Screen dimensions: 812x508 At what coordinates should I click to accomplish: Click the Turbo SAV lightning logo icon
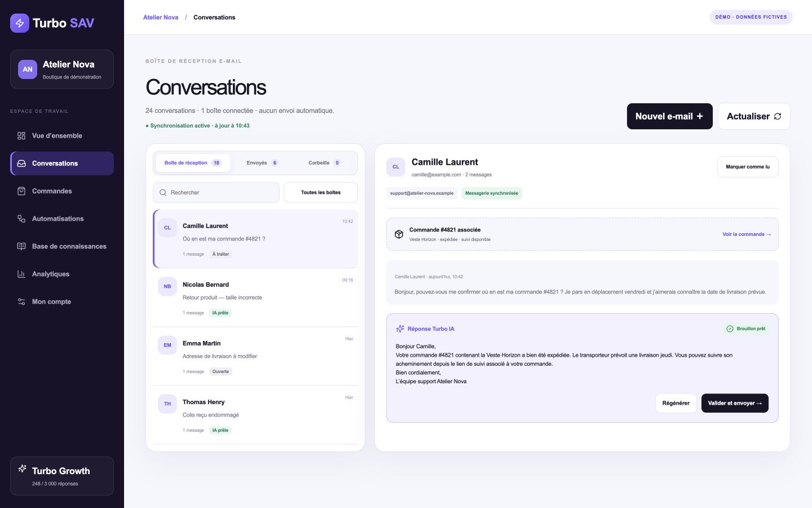pos(20,23)
